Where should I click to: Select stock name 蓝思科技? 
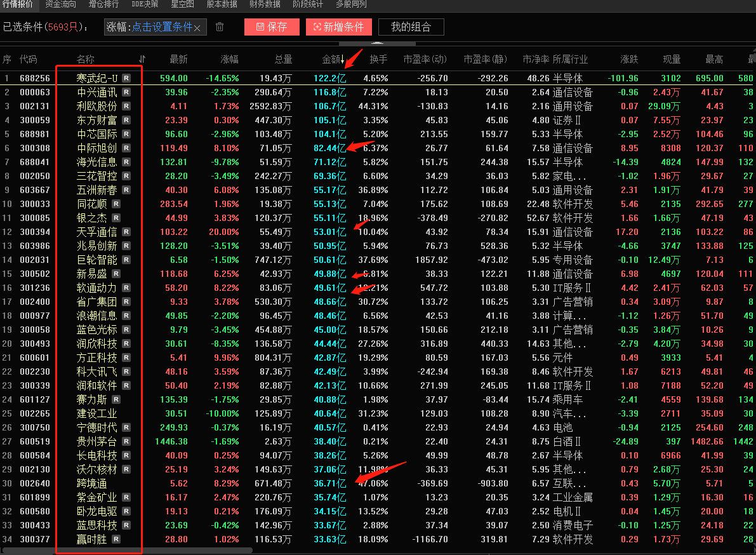pos(96,526)
